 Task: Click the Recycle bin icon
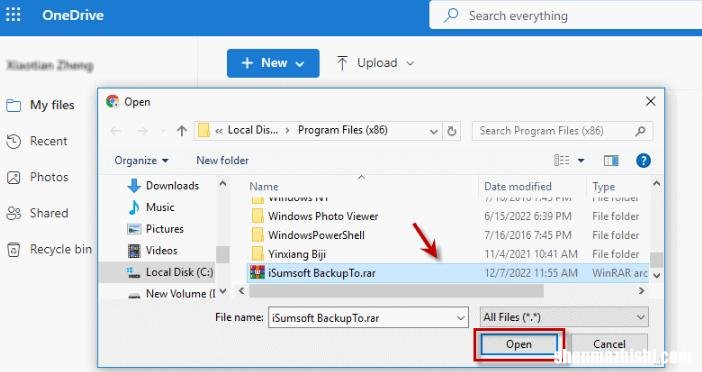coord(13,249)
